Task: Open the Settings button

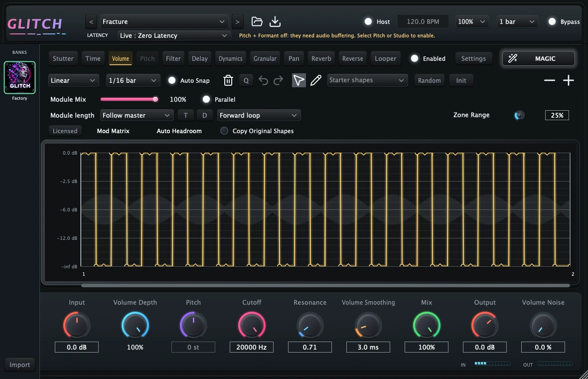Action: [x=473, y=58]
